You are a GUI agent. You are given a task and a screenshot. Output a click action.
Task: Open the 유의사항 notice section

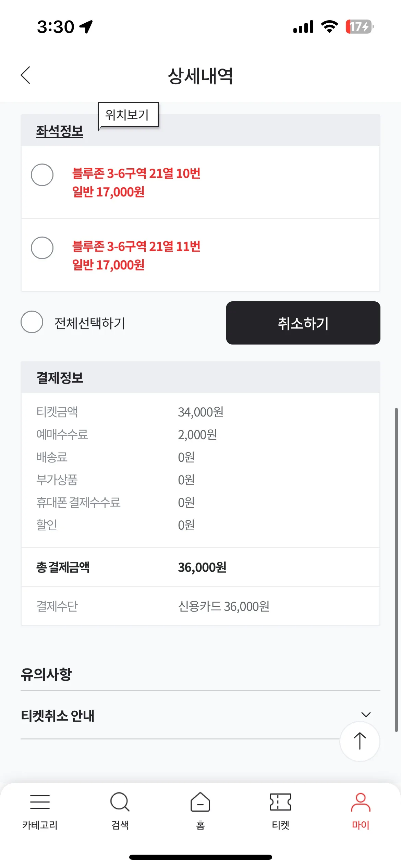[46, 674]
